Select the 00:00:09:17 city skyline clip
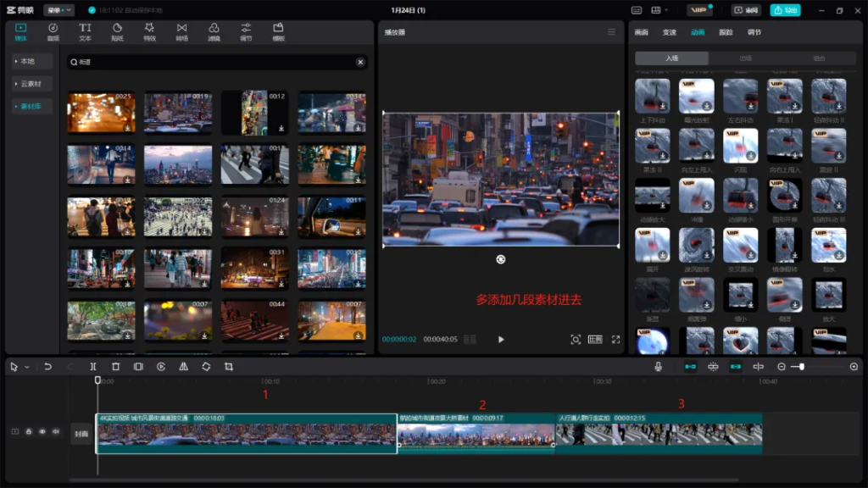Screen dimensions: 868x488 coord(476,434)
